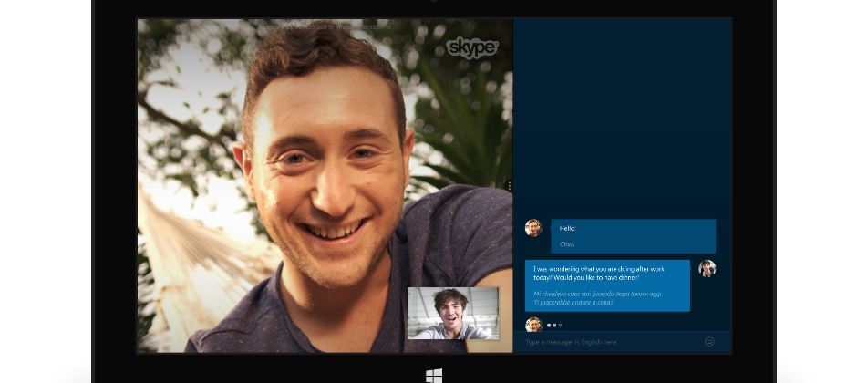This screenshot has height=383, width=868.
Task: Click the faint notice text atop the video
Action: [325, 27]
